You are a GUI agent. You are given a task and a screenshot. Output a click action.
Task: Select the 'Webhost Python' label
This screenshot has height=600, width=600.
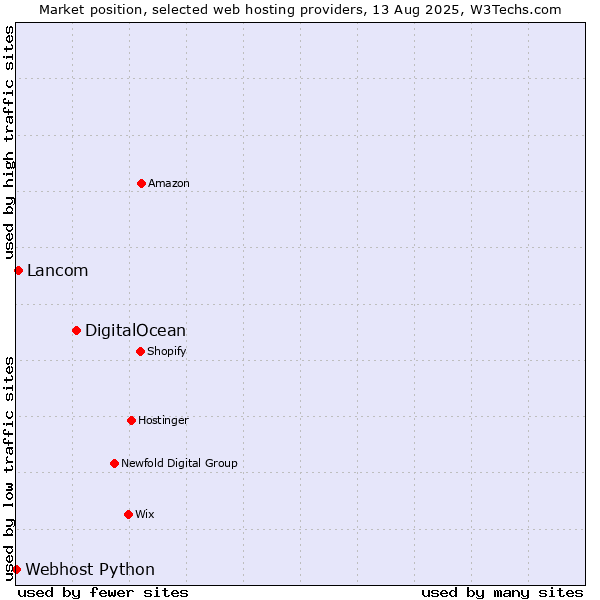pos(90,569)
